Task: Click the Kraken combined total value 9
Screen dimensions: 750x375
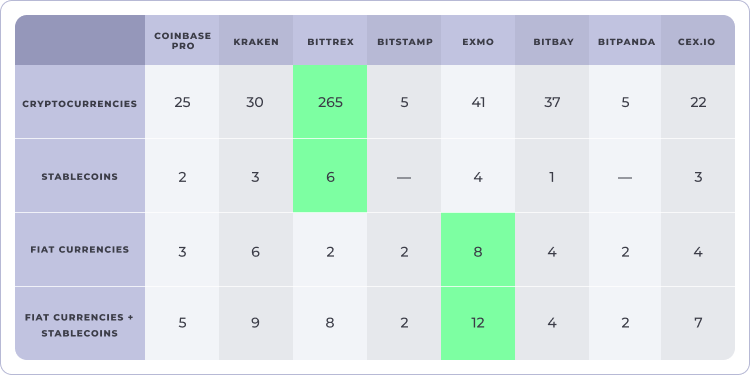Action: click(x=256, y=323)
